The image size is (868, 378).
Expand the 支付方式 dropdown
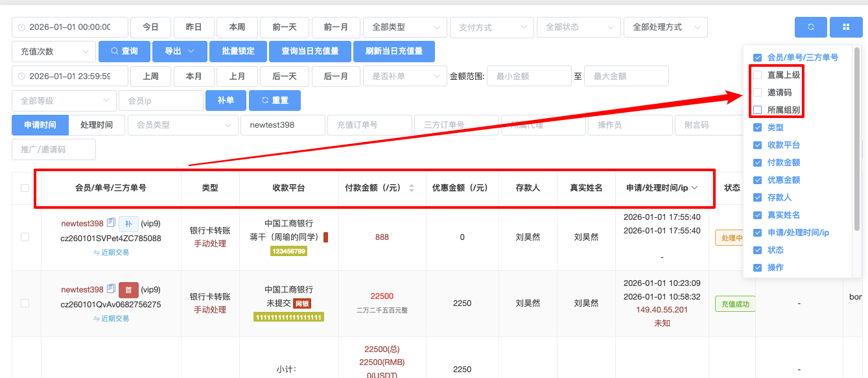click(x=492, y=27)
